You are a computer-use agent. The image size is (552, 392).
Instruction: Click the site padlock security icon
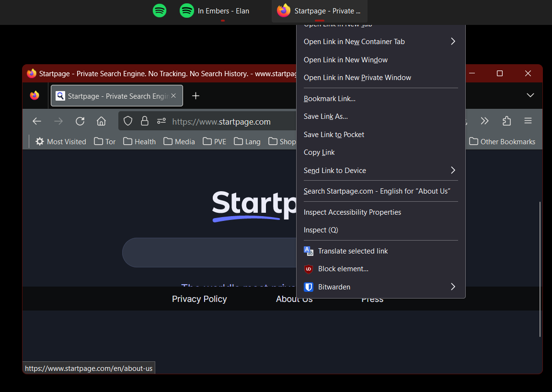coord(144,121)
